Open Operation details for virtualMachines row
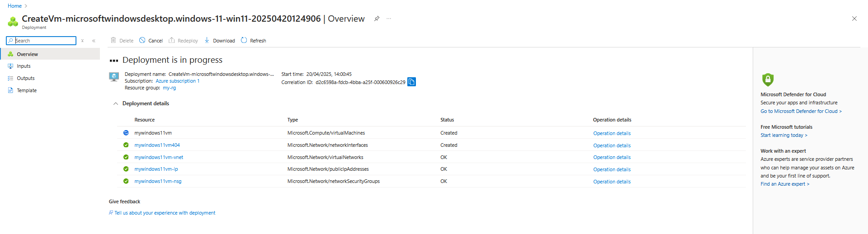Viewport: 868px width, 234px height. click(x=612, y=133)
